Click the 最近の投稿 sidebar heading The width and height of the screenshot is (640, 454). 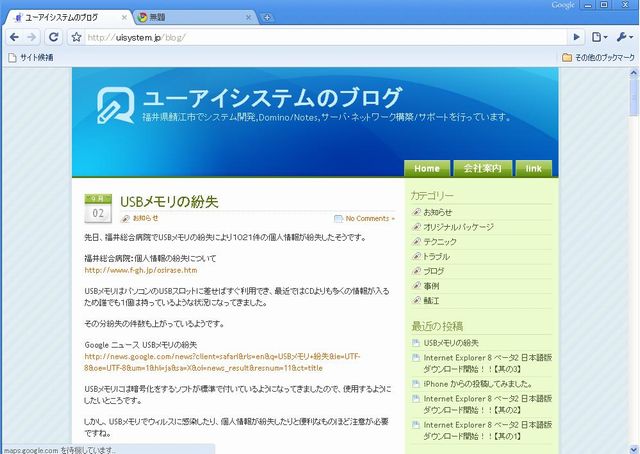(x=437, y=326)
